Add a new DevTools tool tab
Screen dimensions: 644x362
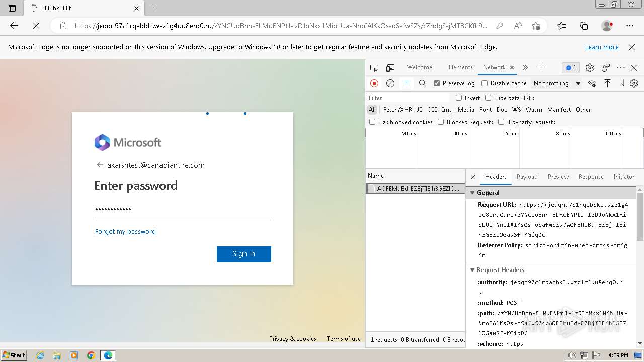tap(541, 67)
